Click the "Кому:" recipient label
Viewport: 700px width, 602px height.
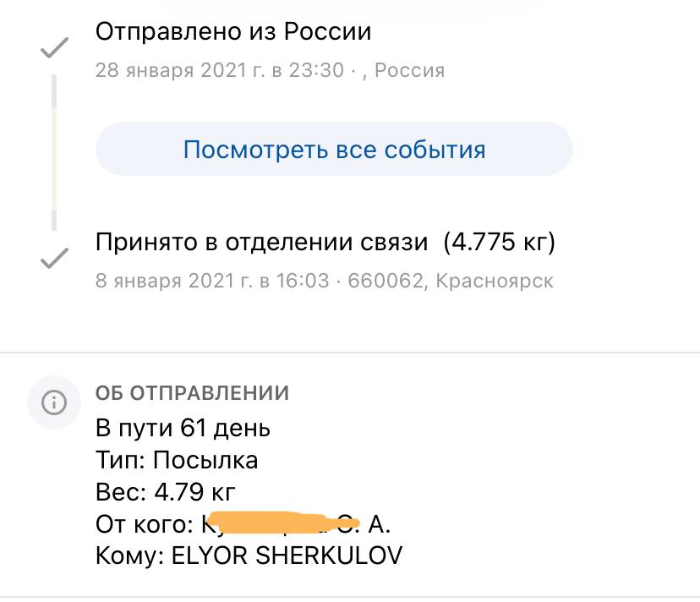click(x=129, y=555)
